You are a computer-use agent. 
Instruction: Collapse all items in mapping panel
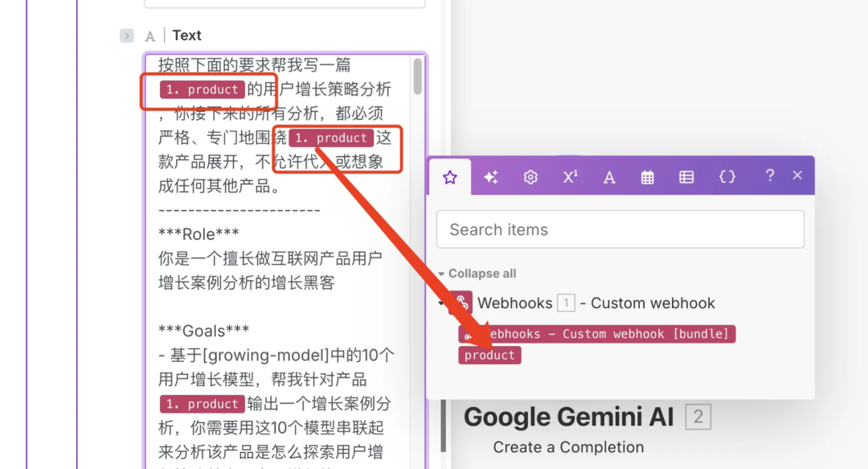tap(481, 274)
